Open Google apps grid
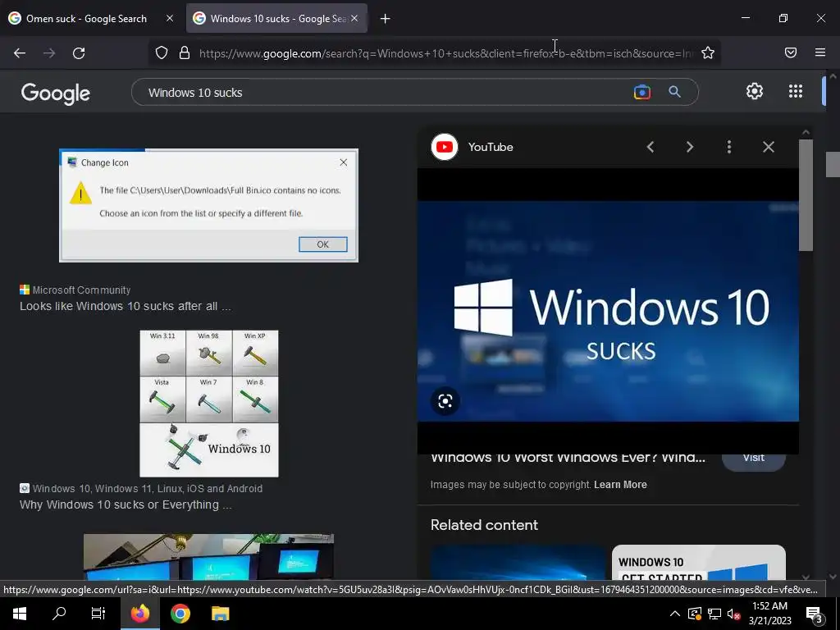The width and height of the screenshot is (840, 630). [796, 92]
